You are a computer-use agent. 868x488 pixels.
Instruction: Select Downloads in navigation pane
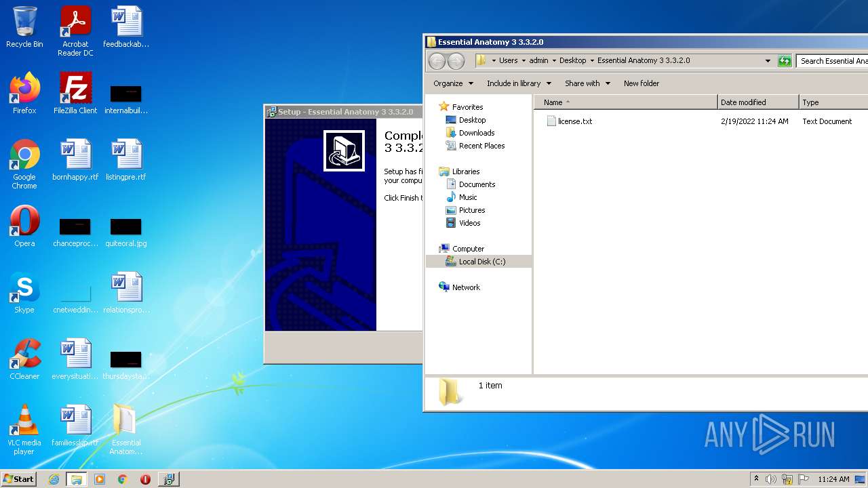[477, 133]
